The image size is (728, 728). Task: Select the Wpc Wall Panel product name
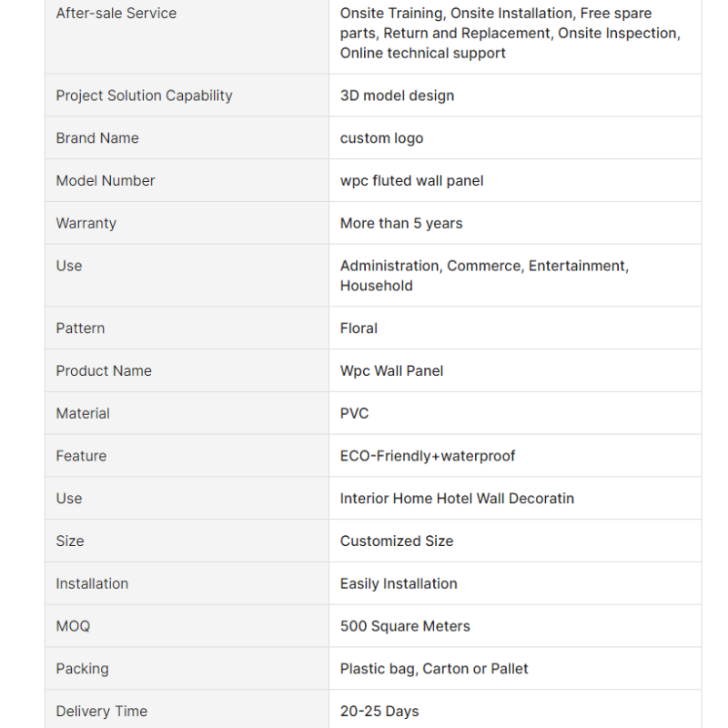point(391,371)
